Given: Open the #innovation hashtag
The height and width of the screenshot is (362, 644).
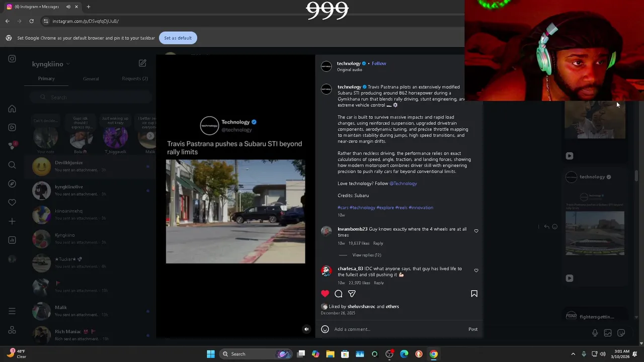Looking at the screenshot, I should coord(421,208).
